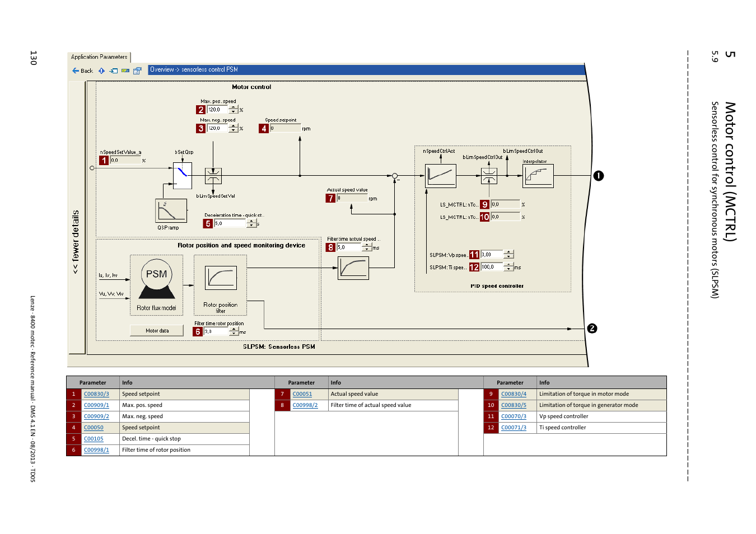Open parameter link C00998/2

[x=305, y=405]
